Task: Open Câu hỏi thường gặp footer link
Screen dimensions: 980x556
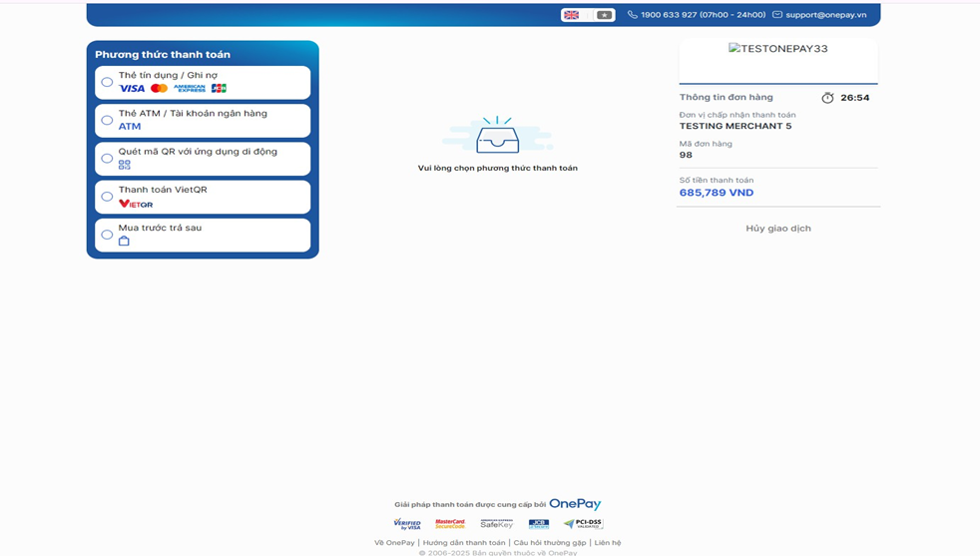Action: [550, 543]
